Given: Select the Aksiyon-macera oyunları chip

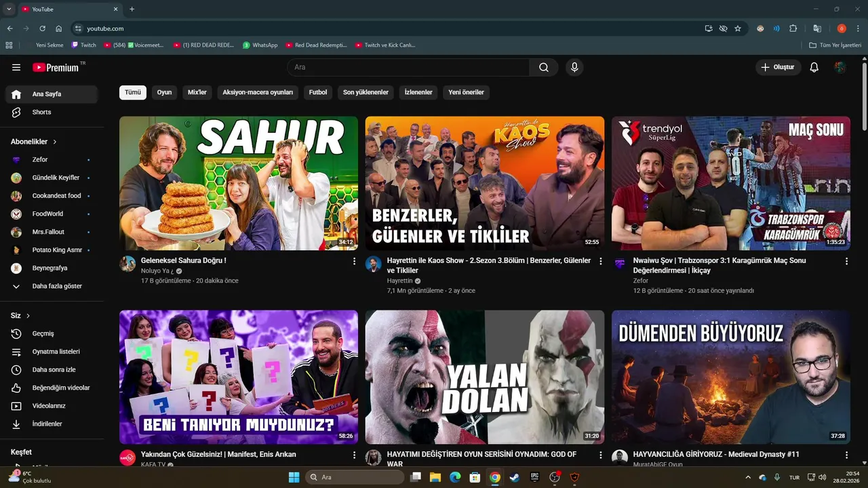Looking at the screenshot, I should pyautogui.click(x=258, y=92).
